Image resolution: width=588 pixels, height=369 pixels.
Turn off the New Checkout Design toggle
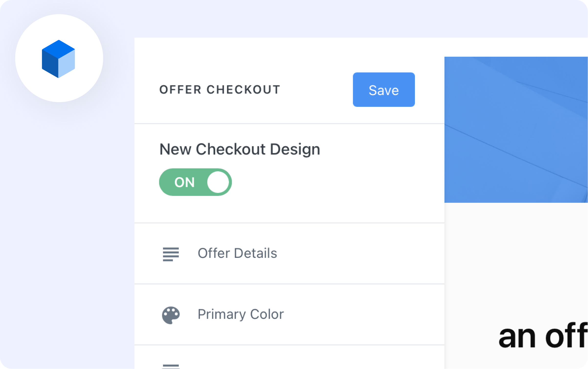(x=196, y=182)
